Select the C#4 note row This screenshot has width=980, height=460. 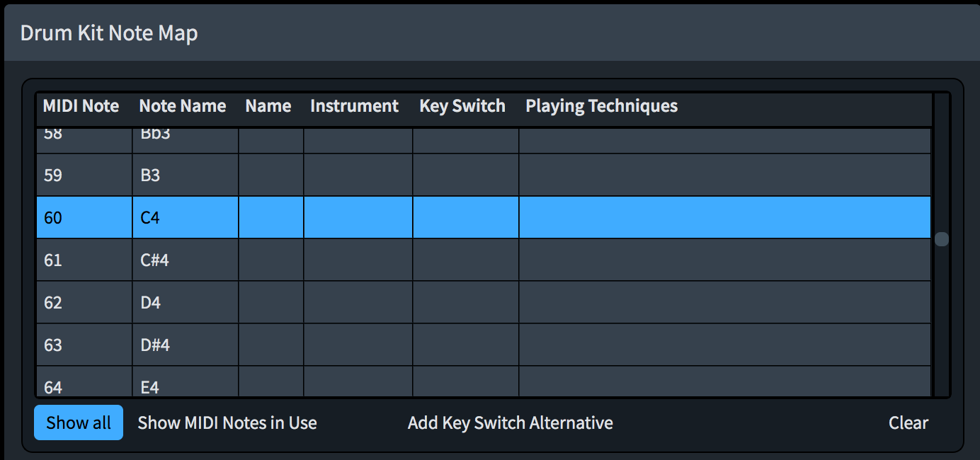click(x=484, y=260)
